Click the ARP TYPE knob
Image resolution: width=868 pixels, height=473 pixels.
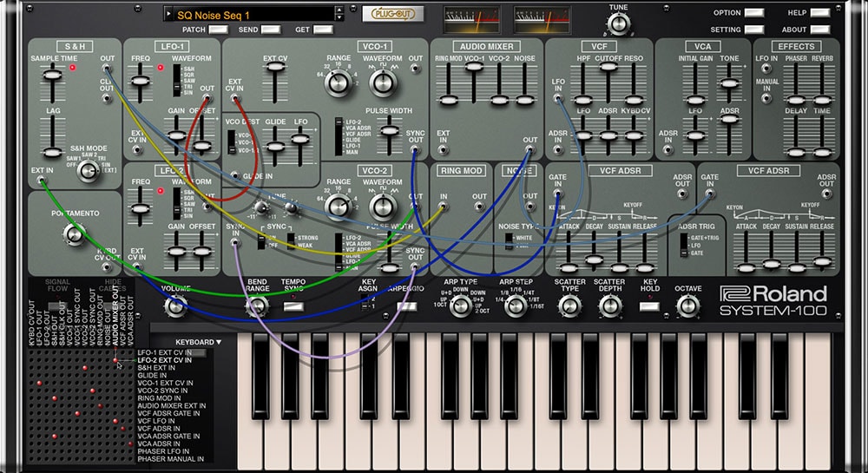click(461, 305)
